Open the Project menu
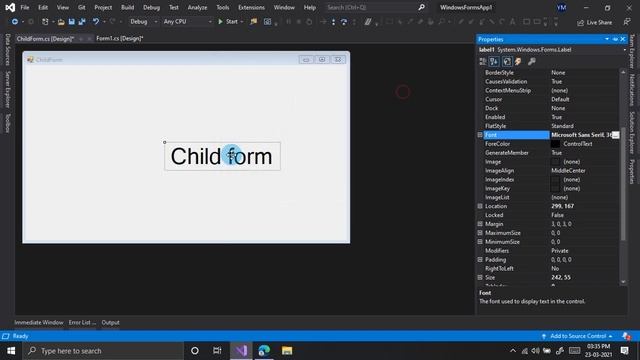This screenshot has height=360, width=640. (x=103, y=7)
